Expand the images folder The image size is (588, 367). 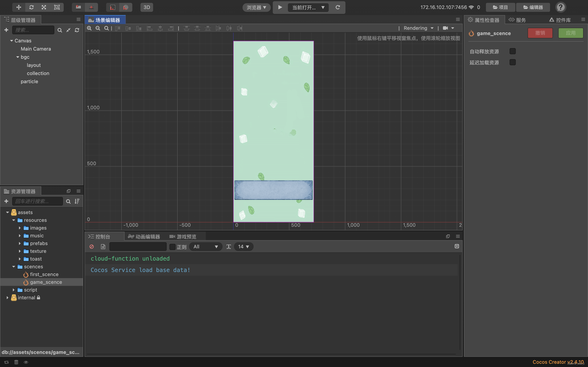point(20,228)
